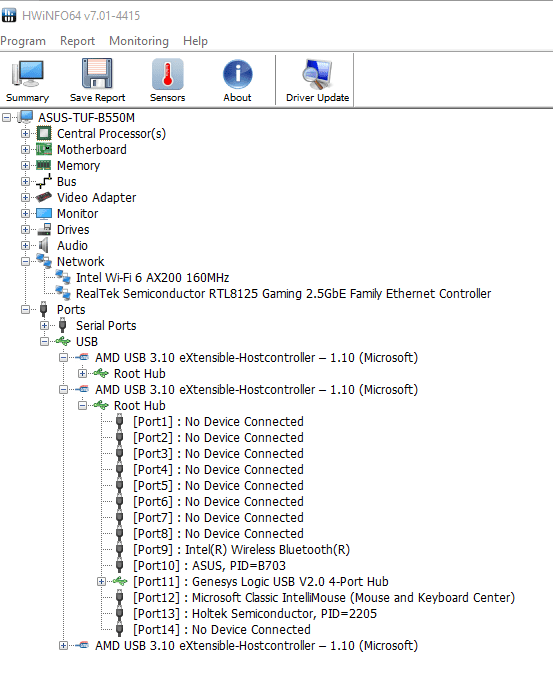Click the RealTek RTL8125 network icon
This screenshot has height=675, width=553.
(x=63, y=293)
